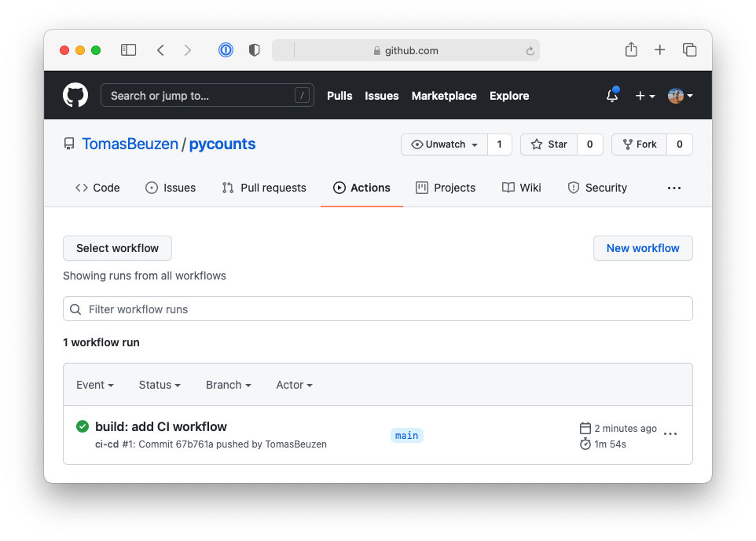
Task: Focus the Filter workflow runs field
Action: (377, 309)
